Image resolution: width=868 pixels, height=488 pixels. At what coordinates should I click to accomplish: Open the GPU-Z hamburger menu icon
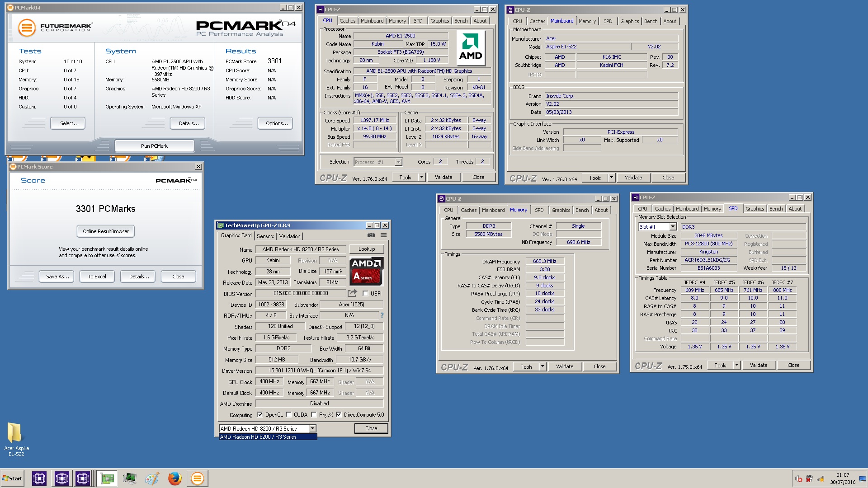[x=383, y=235]
